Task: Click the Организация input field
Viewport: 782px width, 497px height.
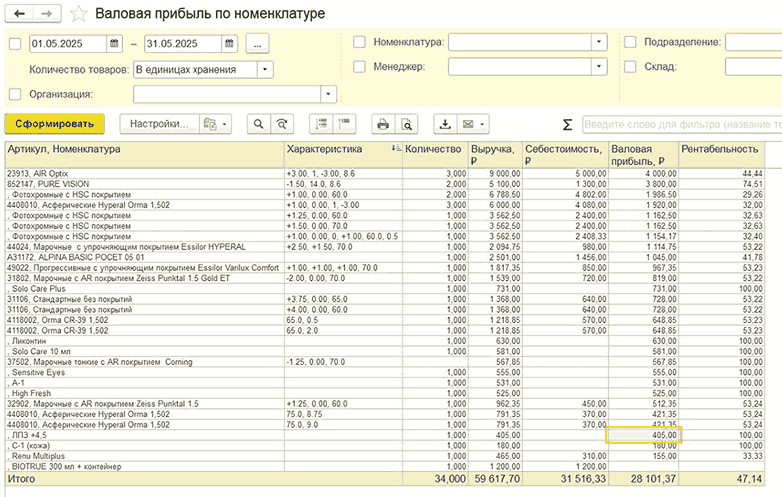Action: click(x=227, y=94)
